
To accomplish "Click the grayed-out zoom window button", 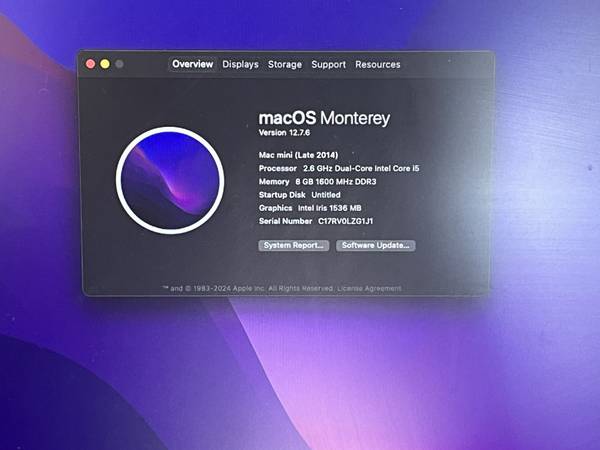I will click(x=119, y=64).
